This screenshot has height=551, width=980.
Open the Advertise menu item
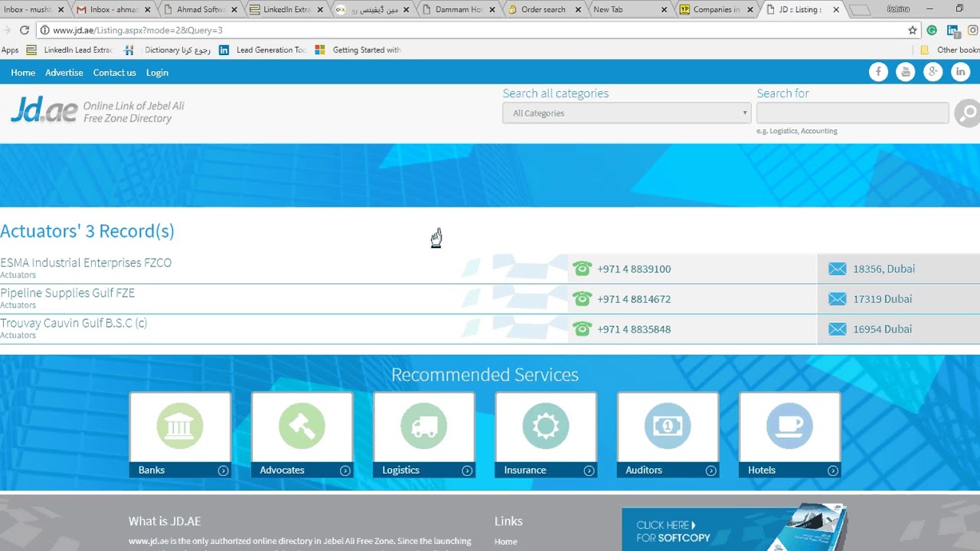coord(64,73)
